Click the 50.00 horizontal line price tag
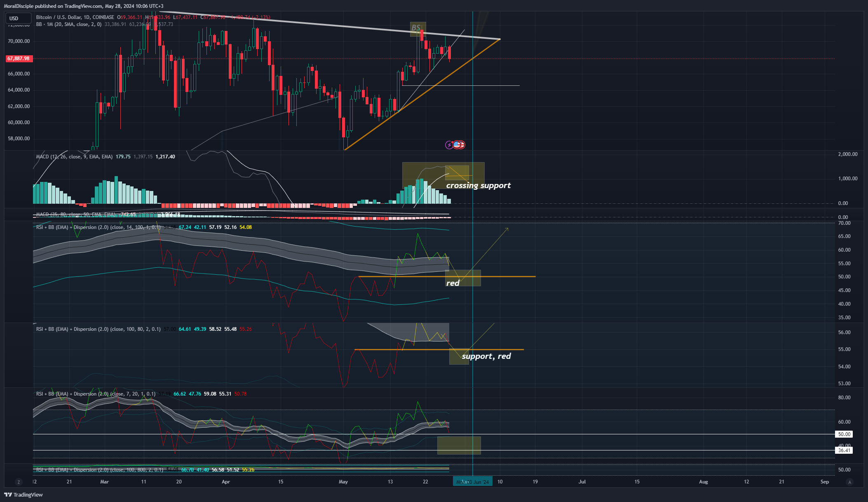The image size is (868, 502). (844, 434)
